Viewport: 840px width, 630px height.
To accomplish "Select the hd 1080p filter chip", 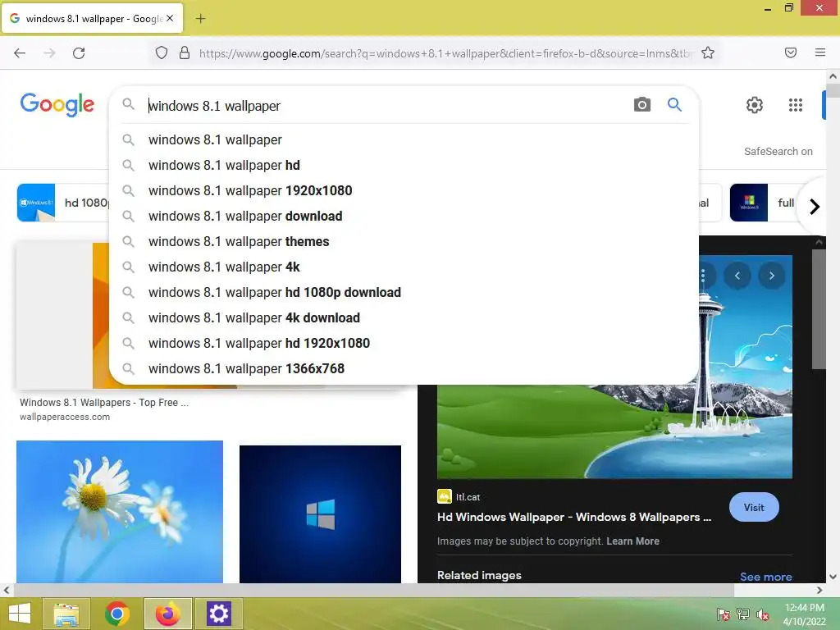I will tap(63, 203).
